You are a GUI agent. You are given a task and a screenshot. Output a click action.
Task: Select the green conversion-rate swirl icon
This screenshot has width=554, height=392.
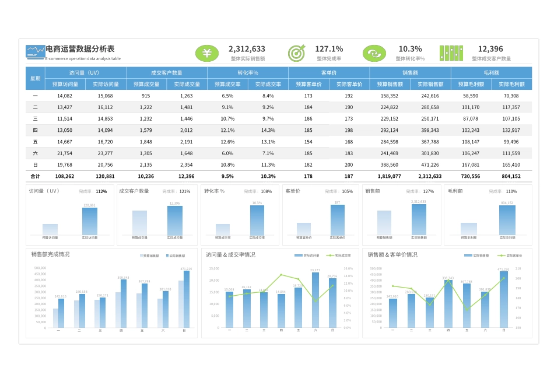click(374, 53)
